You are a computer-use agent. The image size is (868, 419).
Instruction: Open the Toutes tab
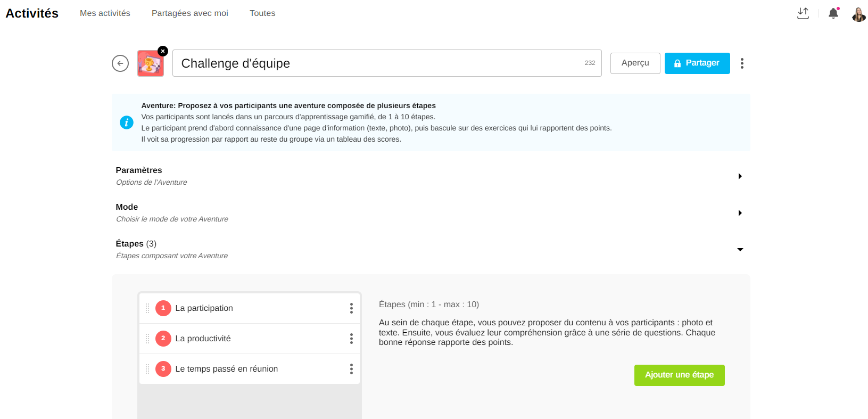(x=262, y=13)
